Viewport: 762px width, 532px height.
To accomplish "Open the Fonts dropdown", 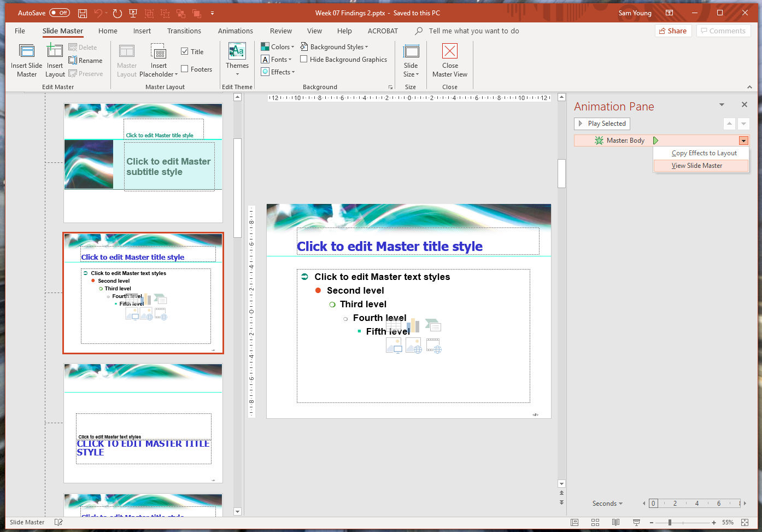I will pos(277,59).
